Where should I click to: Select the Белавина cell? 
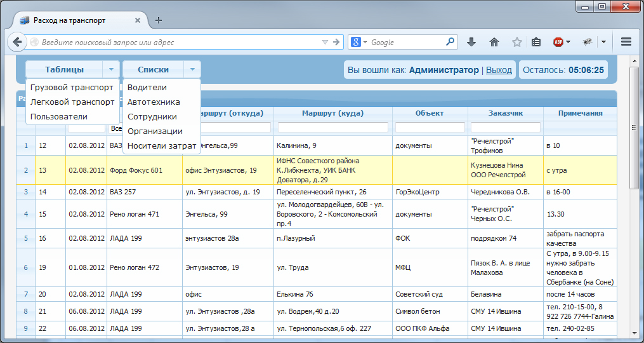(506, 295)
